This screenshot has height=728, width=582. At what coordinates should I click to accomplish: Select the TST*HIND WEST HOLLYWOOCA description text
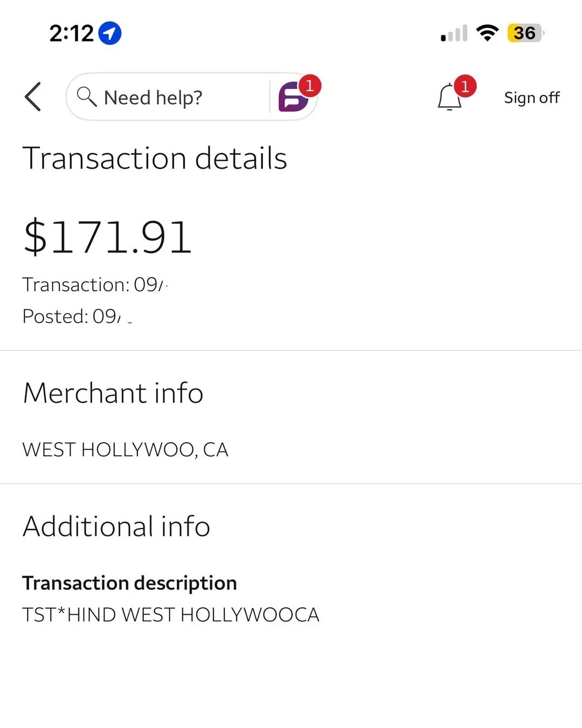(x=170, y=615)
